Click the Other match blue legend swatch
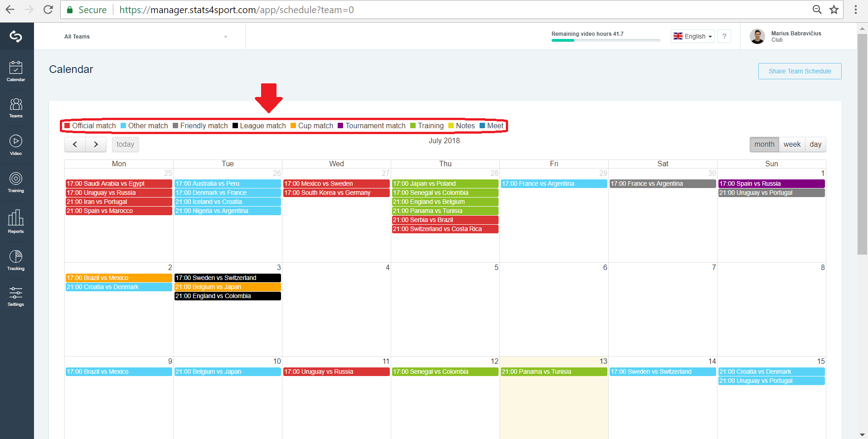 (123, 126)
